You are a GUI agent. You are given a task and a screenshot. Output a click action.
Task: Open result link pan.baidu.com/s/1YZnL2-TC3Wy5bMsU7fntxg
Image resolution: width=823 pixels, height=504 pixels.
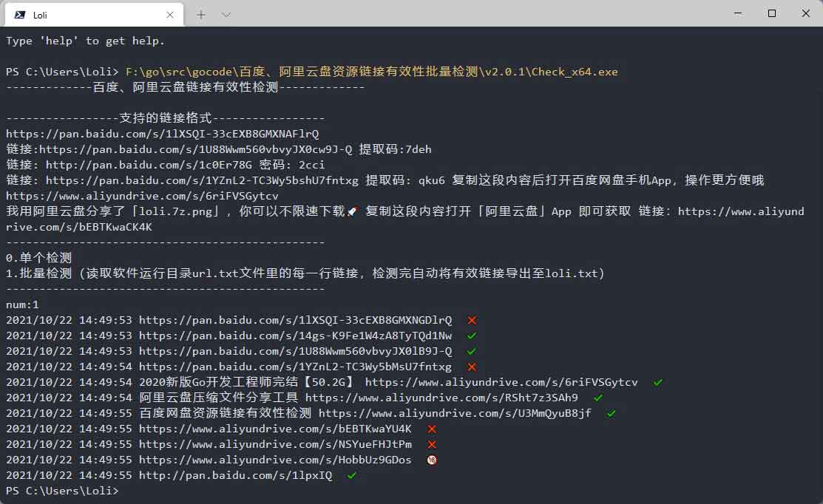tap(295, 367)
